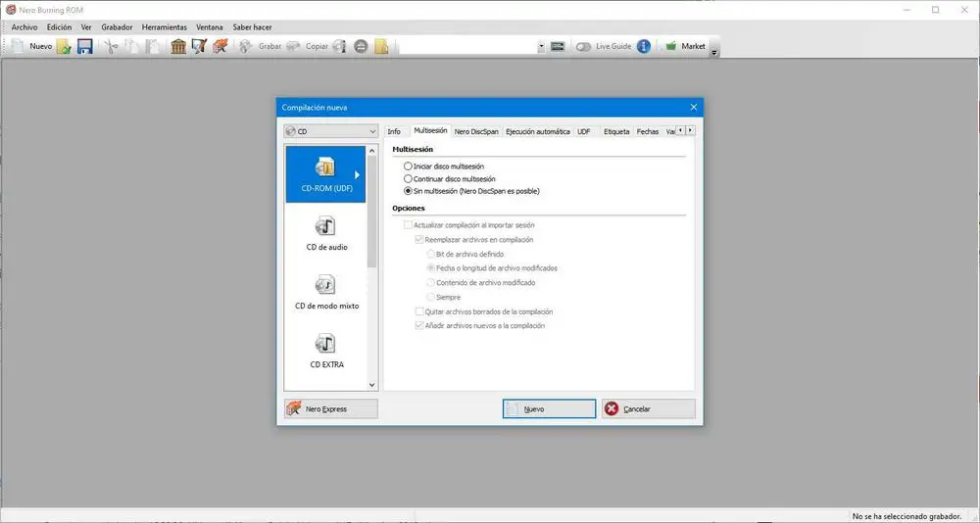
Task: Switch to the Fechas tab
Action: [648, 132]
